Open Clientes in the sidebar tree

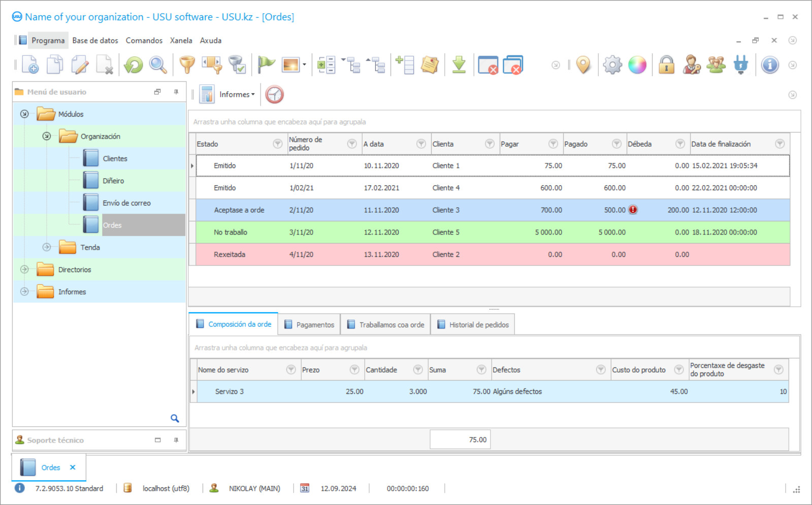click(115, 158)
